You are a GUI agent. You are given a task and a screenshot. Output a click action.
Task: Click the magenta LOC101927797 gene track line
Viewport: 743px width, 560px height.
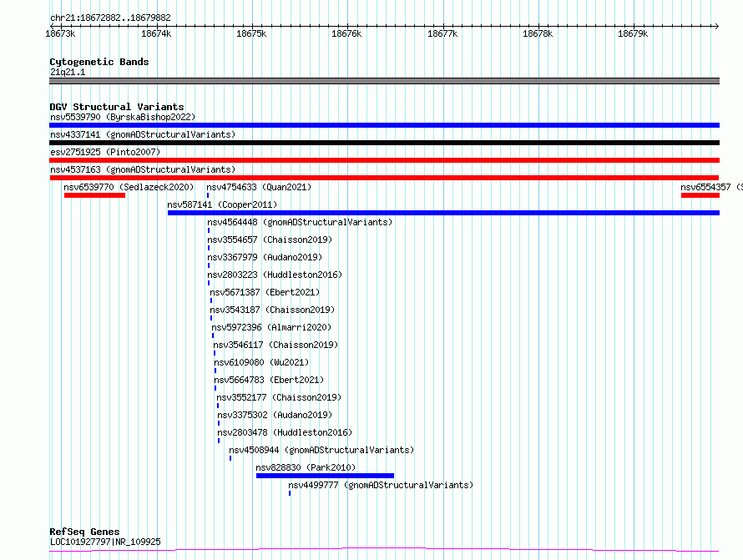click(384, 550)
